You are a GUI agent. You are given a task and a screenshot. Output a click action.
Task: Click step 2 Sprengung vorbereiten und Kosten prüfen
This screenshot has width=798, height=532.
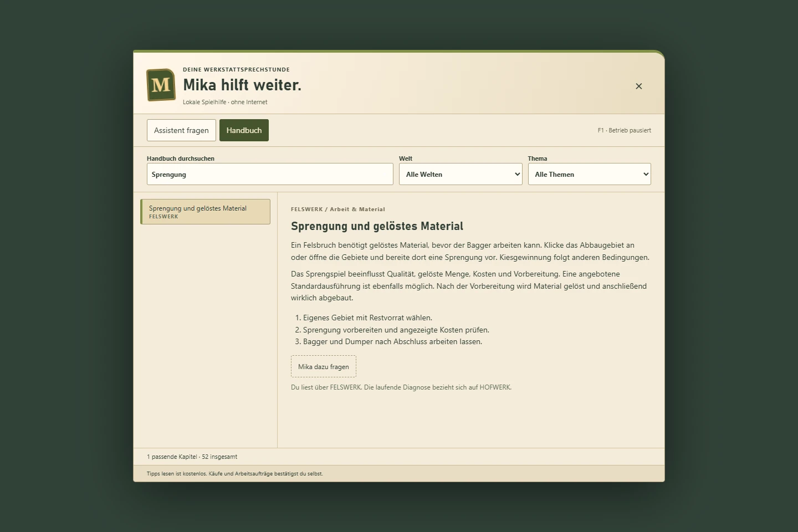pos(396,330)
